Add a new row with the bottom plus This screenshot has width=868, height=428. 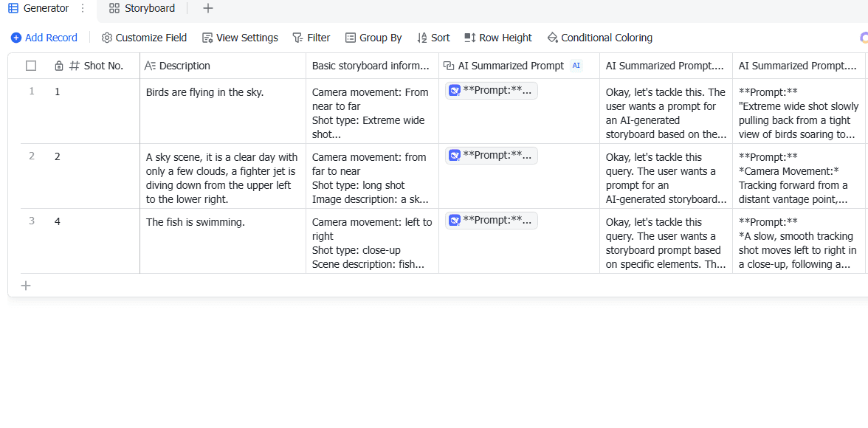pyautogui.click(x=26, y=286)
